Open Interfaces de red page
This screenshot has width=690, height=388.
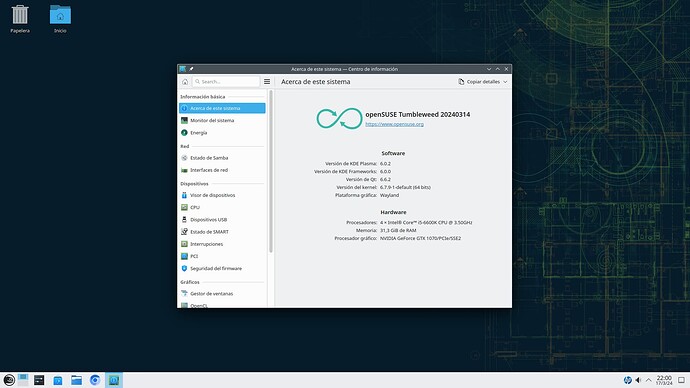click(x=222, y=170)
